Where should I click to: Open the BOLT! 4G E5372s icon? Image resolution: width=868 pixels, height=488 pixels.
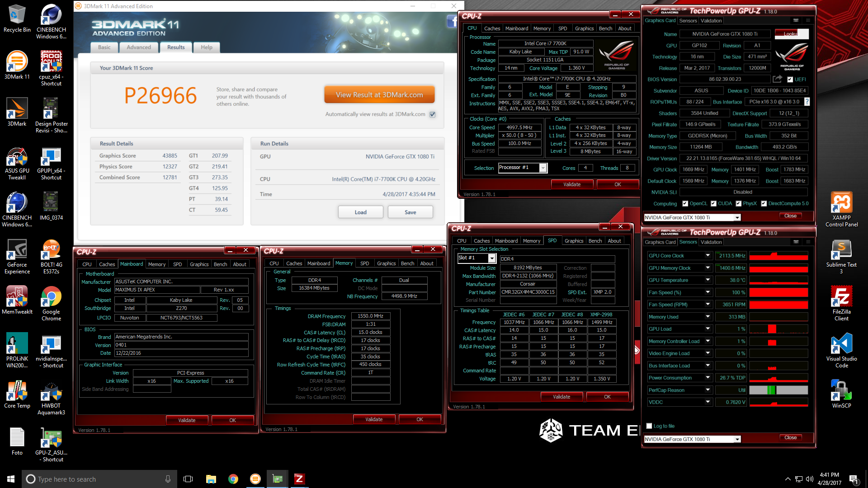tap(51, 257)
